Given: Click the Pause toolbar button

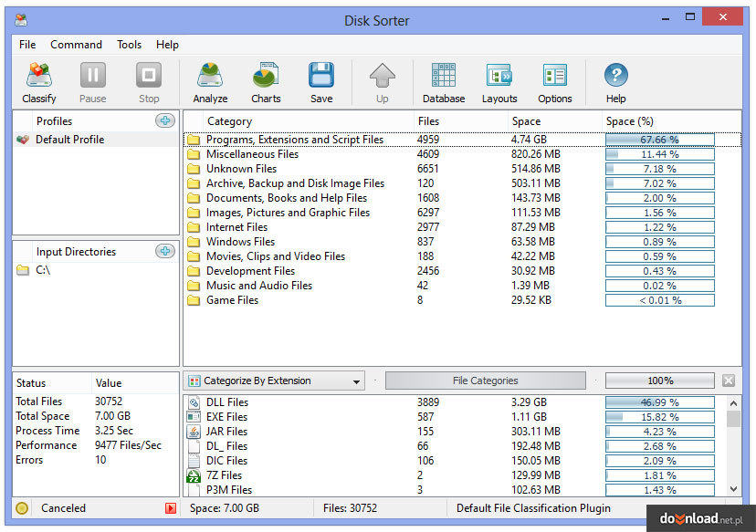Looking at the screenshot, I should coord(92,83).
